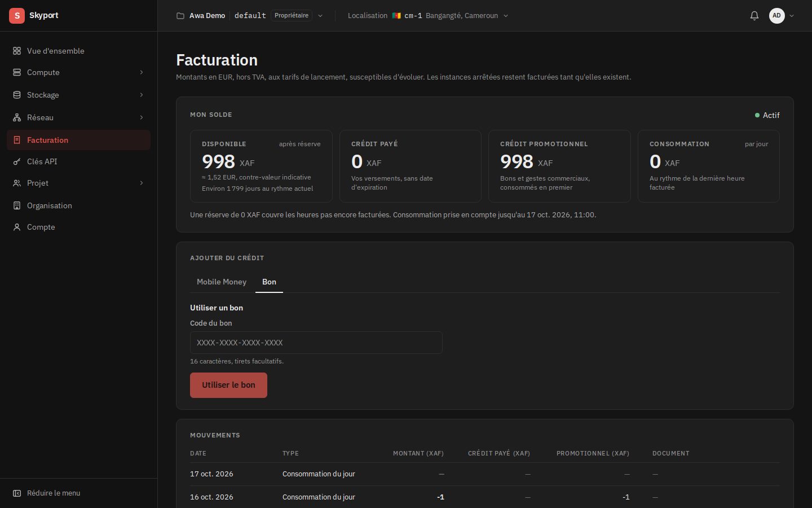This screenshot has width=812, height=508.
Task: Click the project folder icon beside Awa Demo
Action: click(x=180, y=16)
